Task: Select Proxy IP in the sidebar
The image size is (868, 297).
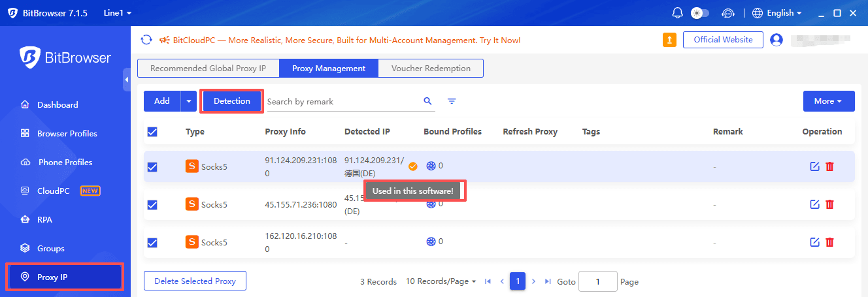Action: click(x=65, y=277)
